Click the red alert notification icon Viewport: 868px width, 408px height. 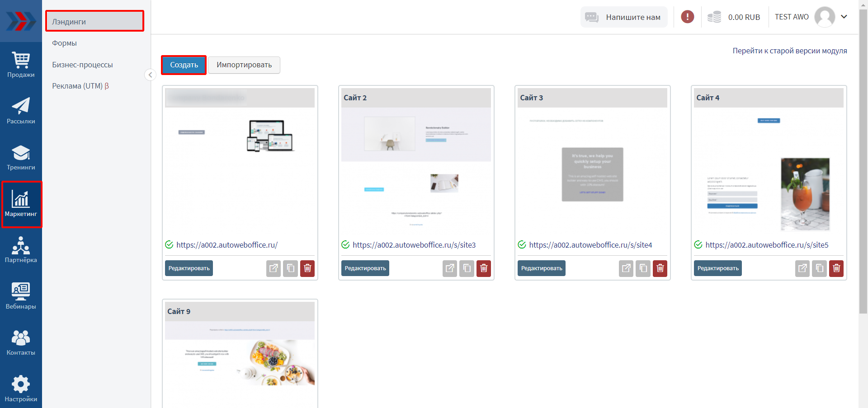(687, 17)
